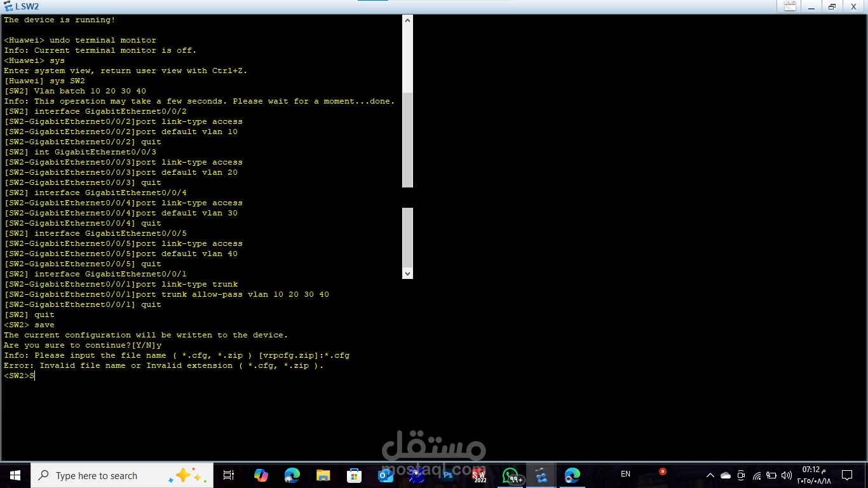Click the "port default vlan 40" line
Screen dimensions: 868x488
pyautogui.click(x=121, y=254)
